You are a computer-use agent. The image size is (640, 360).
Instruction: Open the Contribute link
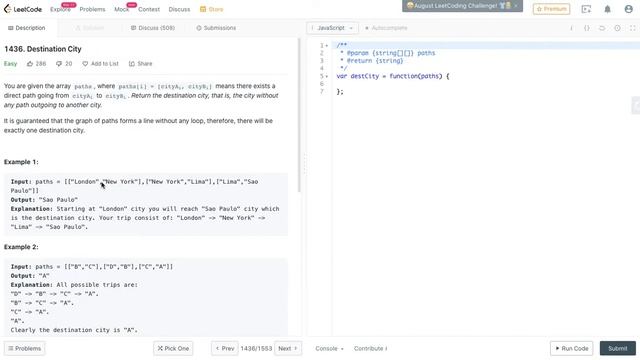click(371, 348)
